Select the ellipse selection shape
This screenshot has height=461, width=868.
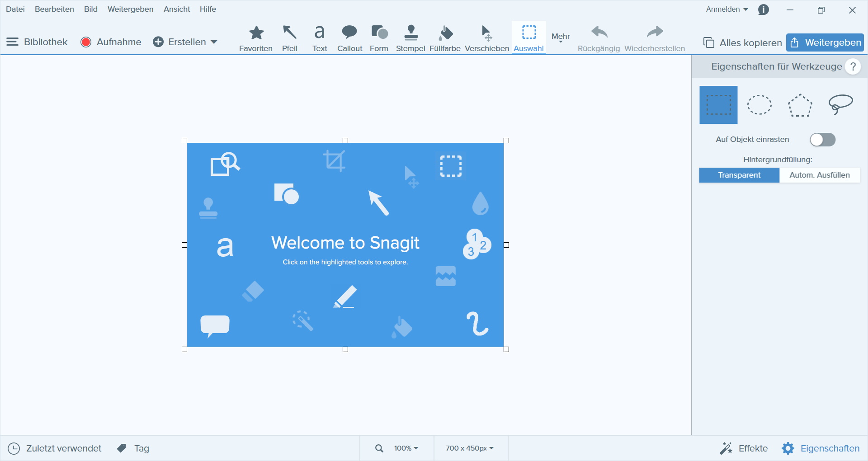(759, 105)
